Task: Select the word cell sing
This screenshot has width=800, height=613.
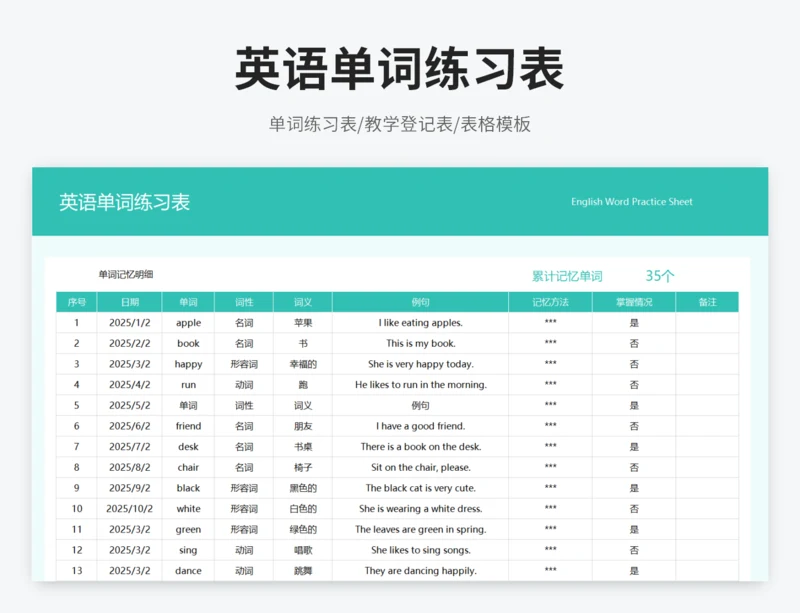Action: pos(188,550)
